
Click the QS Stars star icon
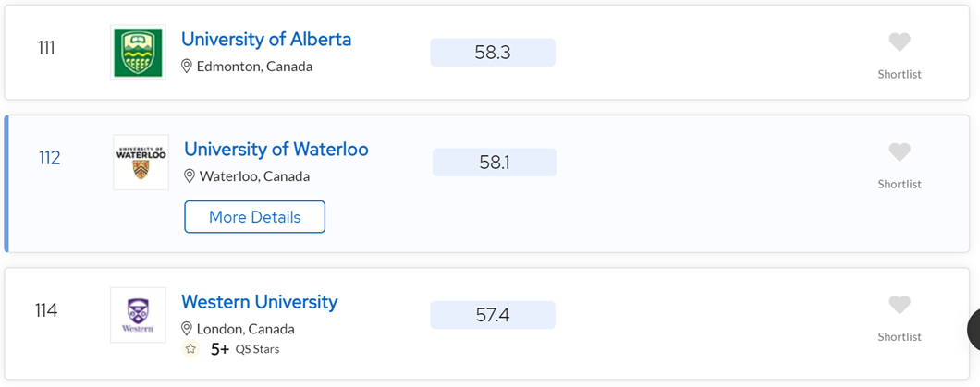click(190, 349)
